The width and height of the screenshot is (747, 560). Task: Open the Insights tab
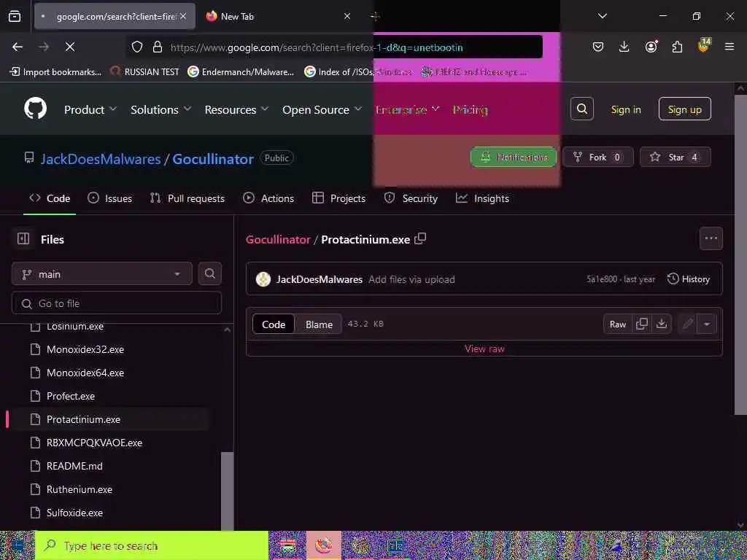(x=482, y=198)
